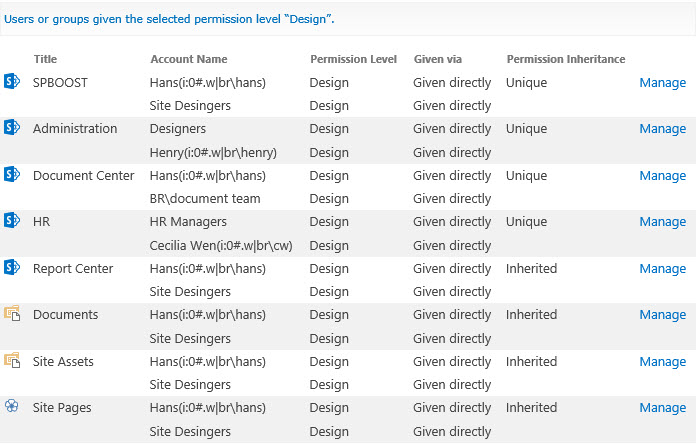Image resolution: width=697 pixels, height=444 pixels.
Task: Click the SharePoint icon next to Administration
Action: coord(12,127)
